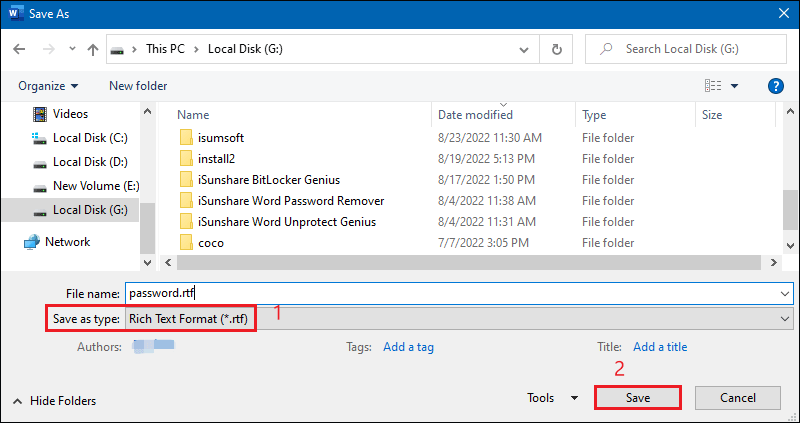Open recent locations chevron beside forward arrow
Viewport: 800px width, 423px height.
(x=72, y=49)
